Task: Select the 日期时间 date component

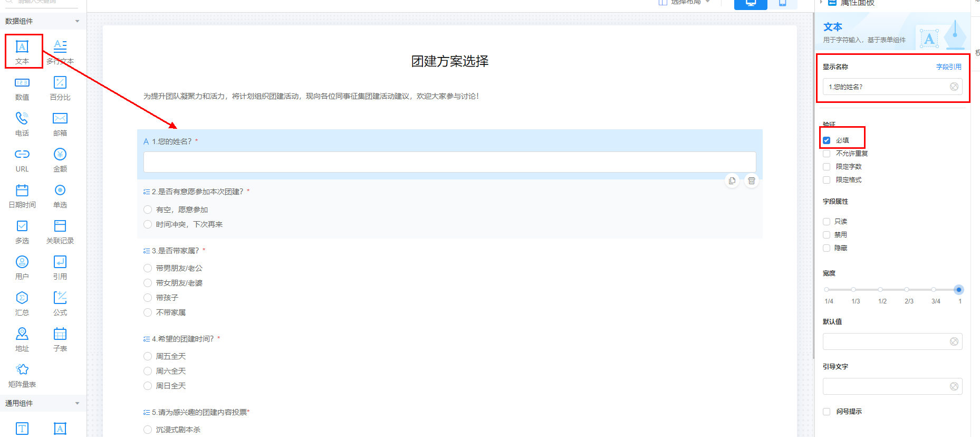Action: 22,196
